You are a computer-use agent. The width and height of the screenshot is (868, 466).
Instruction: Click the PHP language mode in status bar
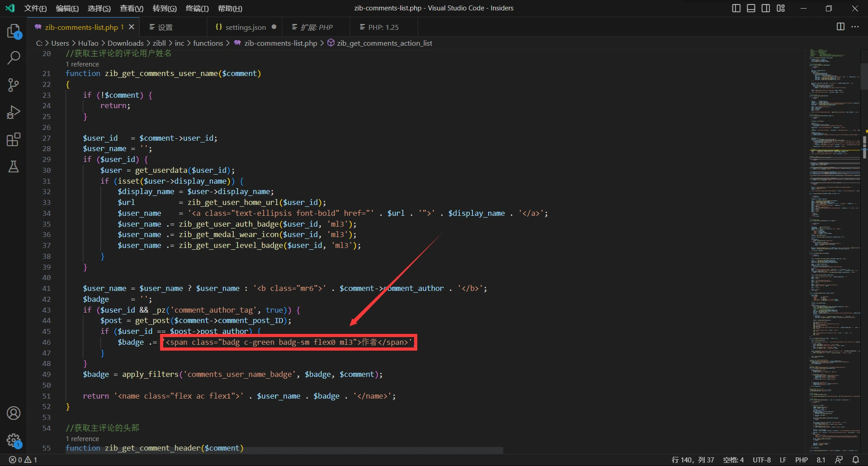tap(801, 460)
